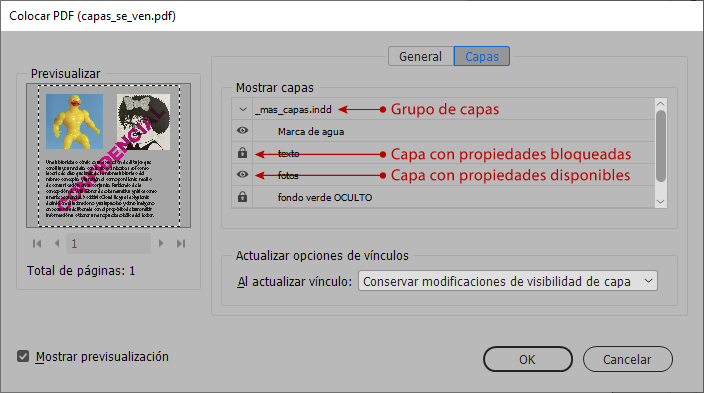Uncheck Mostrar previsualización checkbox

23,356
